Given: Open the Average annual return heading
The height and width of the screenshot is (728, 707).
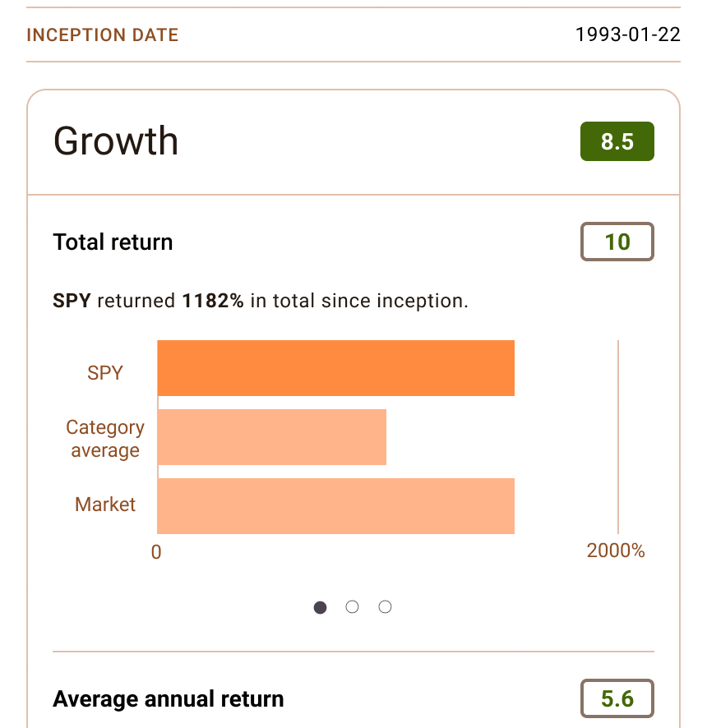Looking at the screenshot, I should pos(169,699).
